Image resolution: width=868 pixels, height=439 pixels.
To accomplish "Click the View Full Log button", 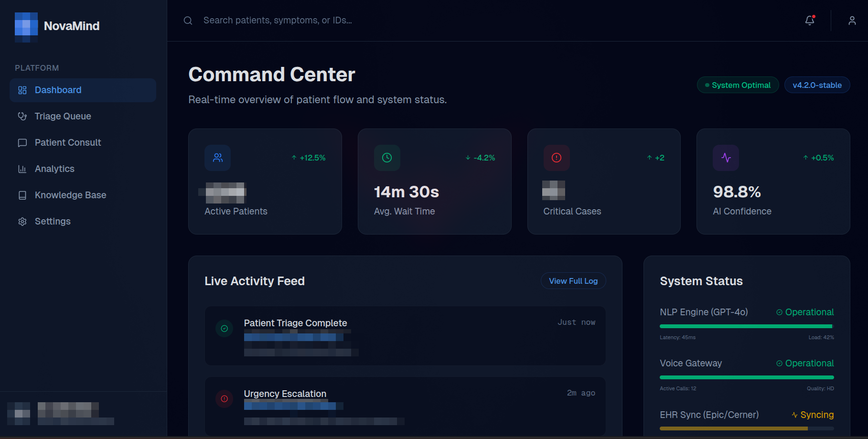I will click(573, 281).
